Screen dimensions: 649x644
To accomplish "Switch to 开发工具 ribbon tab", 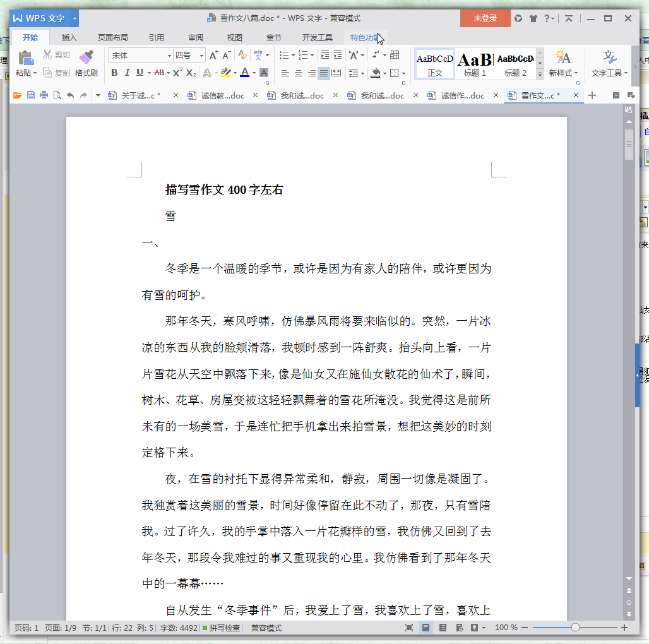I will 317,38.
